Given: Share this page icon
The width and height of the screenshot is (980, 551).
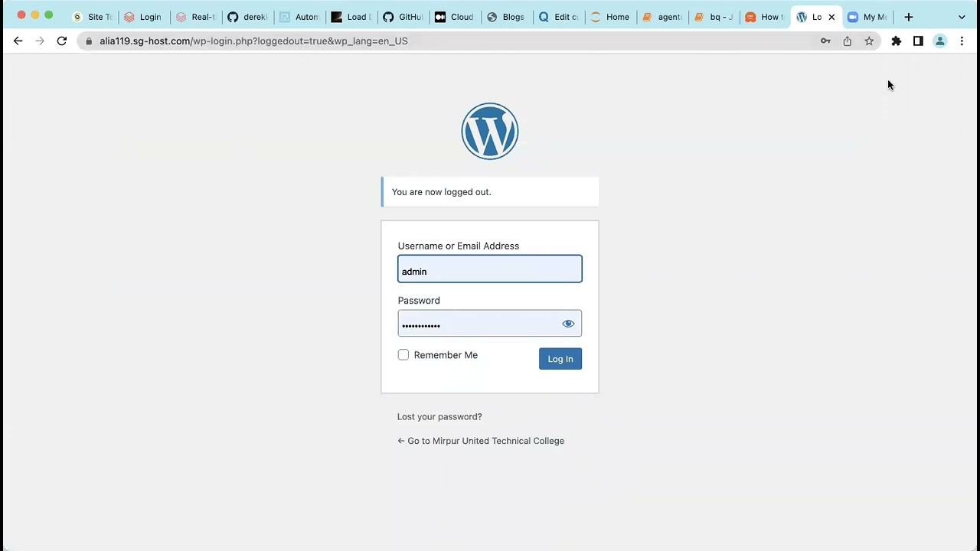Looking at the screenshot, I should click(x=848, y=41).
